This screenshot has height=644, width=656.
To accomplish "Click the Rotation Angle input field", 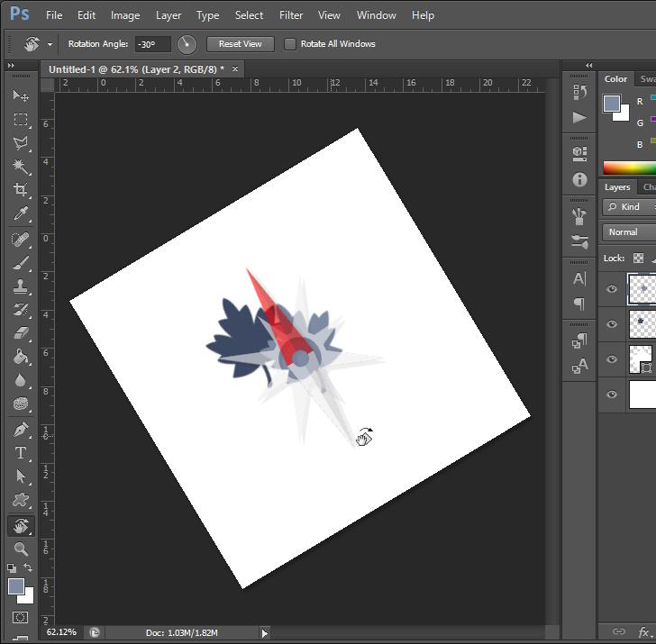I will [152, 44].
